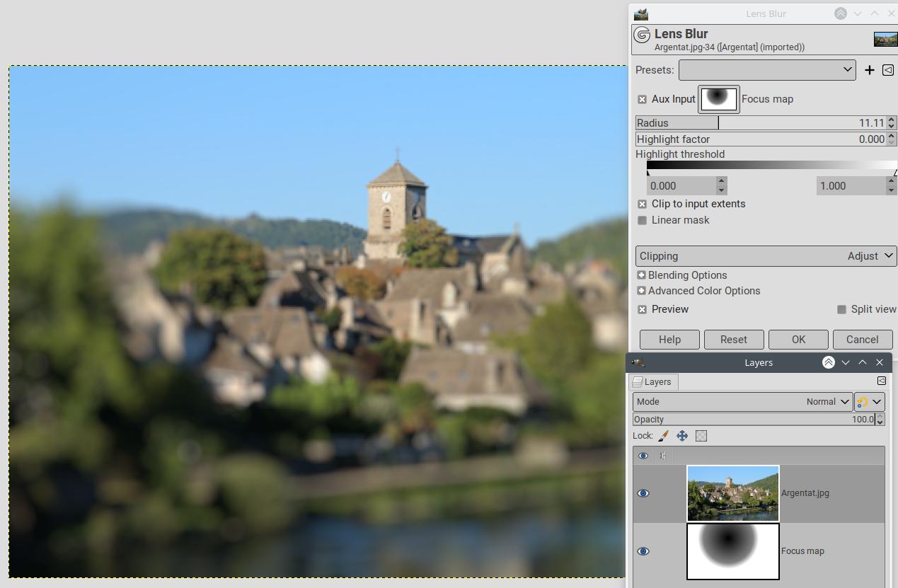
Task: Click the image thumbnail in Lens Blur header
Action: 885,39
